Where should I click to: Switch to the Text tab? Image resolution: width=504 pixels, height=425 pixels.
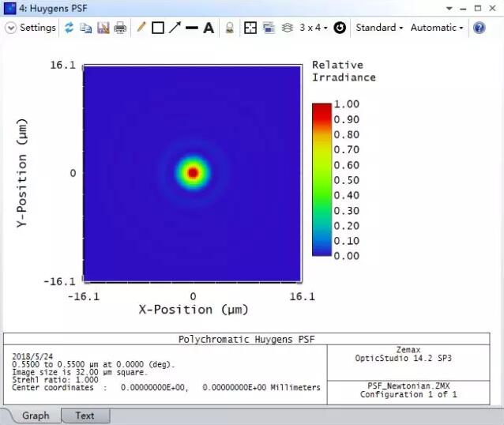(85, 416)
